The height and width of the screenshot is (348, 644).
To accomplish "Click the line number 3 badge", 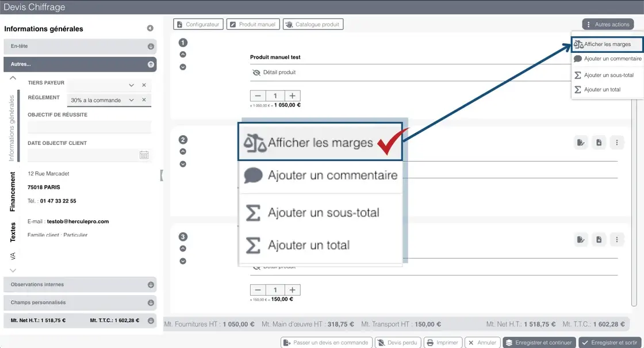I will (x=183, y=236).
